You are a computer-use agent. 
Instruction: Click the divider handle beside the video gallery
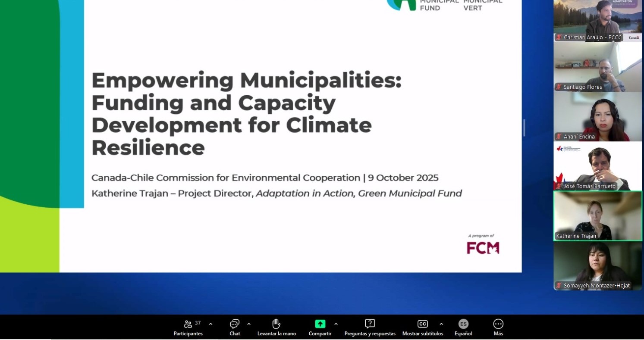pos(524,128)
